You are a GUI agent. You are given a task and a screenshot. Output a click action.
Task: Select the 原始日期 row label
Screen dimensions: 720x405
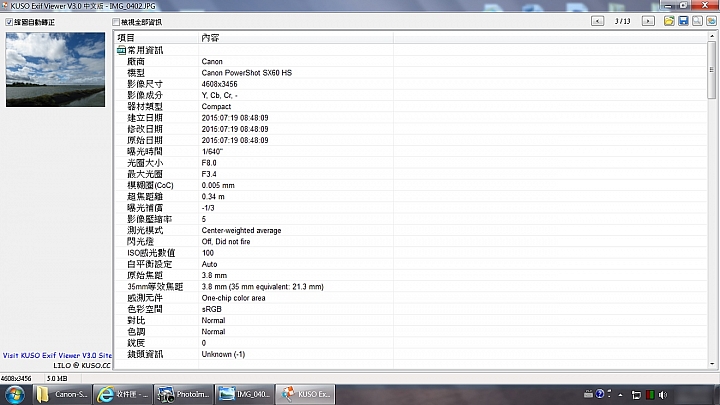click(x=145, y=140)
